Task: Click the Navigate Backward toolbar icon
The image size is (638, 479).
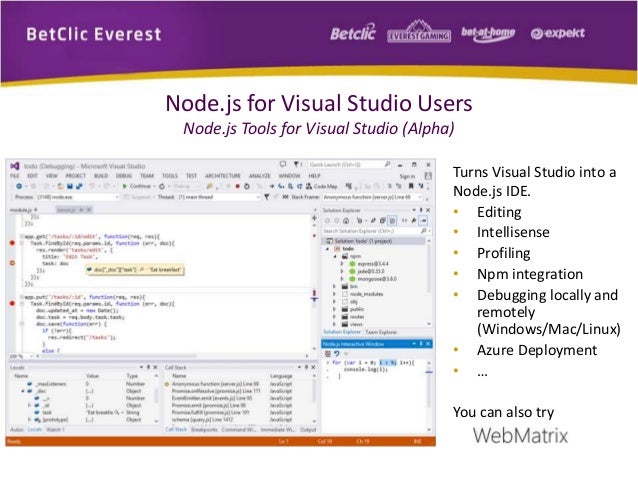Action: tap(19, 186)
